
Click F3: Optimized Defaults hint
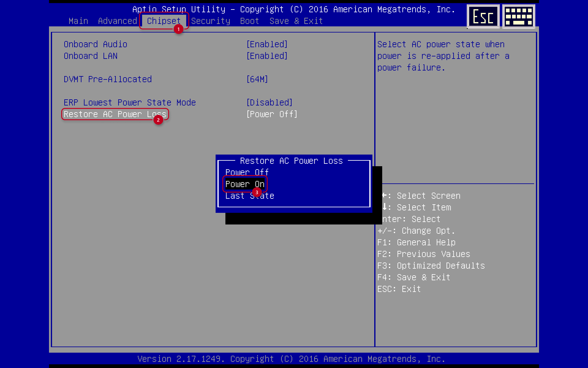(431, 266)
